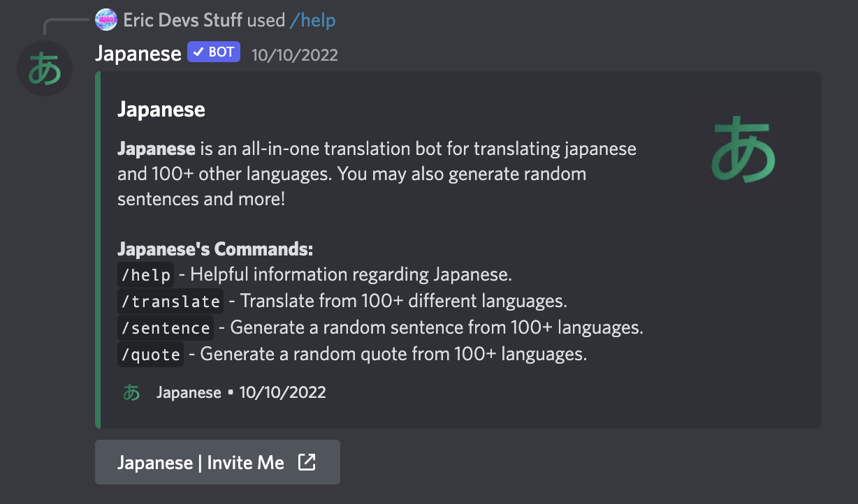The width and height of the screenshot is (858, 504).
Task: Click the Japanese bot username above the embed
Action: click(138, 52)
